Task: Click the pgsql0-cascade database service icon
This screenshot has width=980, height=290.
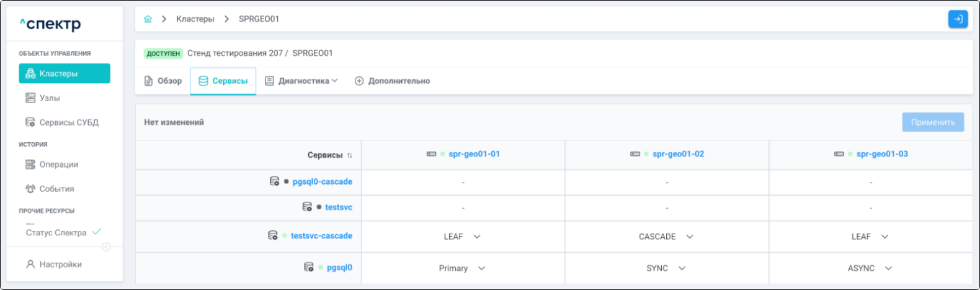Action: pos(274,181)
